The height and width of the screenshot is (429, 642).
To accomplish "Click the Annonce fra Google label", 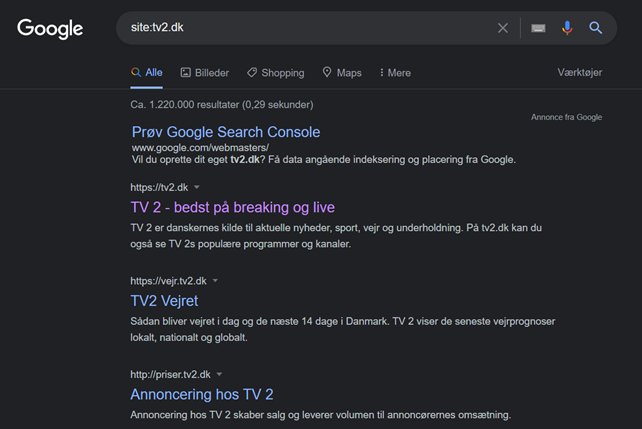I will click(x=566, y=117).
